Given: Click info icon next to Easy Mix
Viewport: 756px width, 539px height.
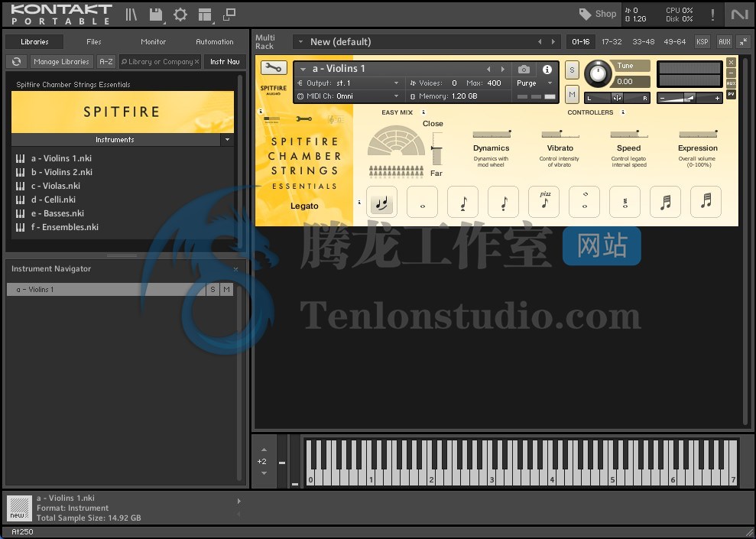Looking at the screenshot, I should tap(423, 112).
